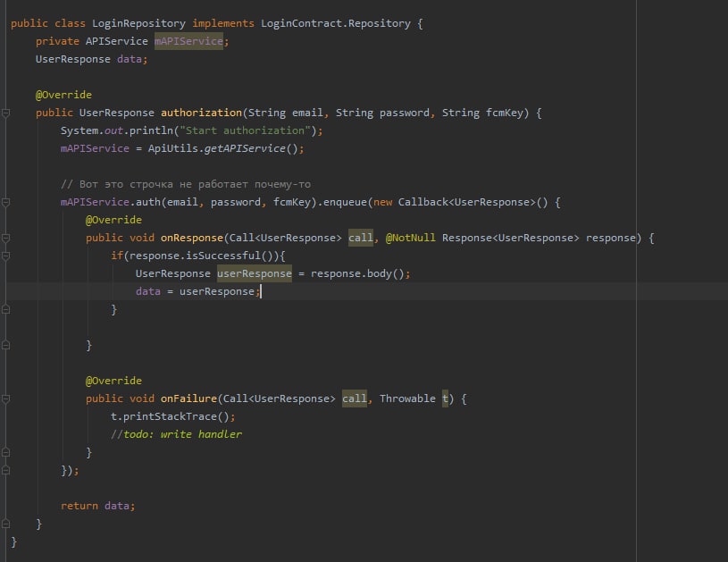Click the 'todo: write handler' comment
Viewport: 728px width, 562px height.
coord(176,434)
